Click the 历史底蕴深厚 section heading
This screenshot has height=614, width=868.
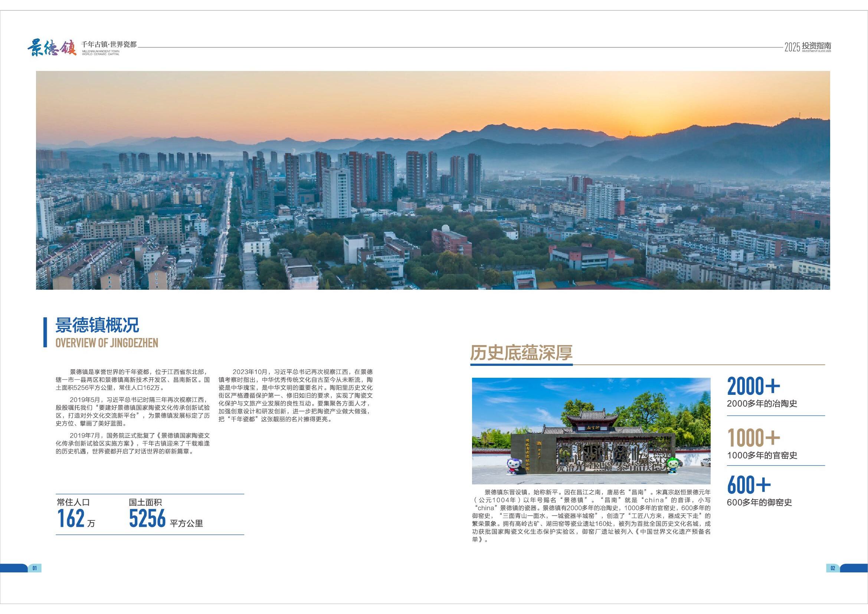521,352
